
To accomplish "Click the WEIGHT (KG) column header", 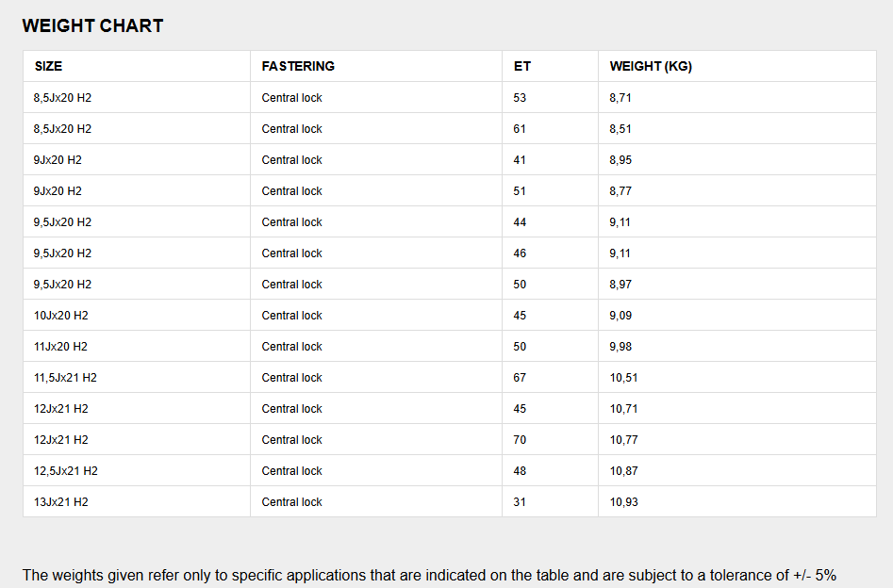I will pos(651,66).
